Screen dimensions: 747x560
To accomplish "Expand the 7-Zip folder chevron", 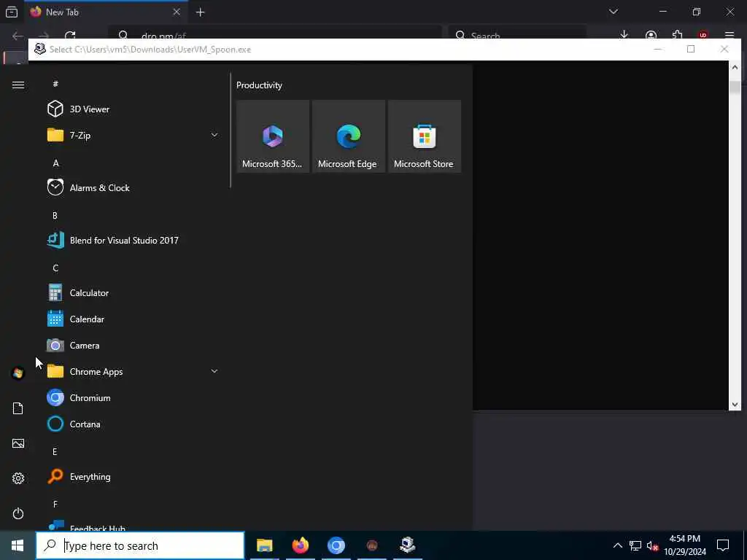I will (x=214, y=135).
